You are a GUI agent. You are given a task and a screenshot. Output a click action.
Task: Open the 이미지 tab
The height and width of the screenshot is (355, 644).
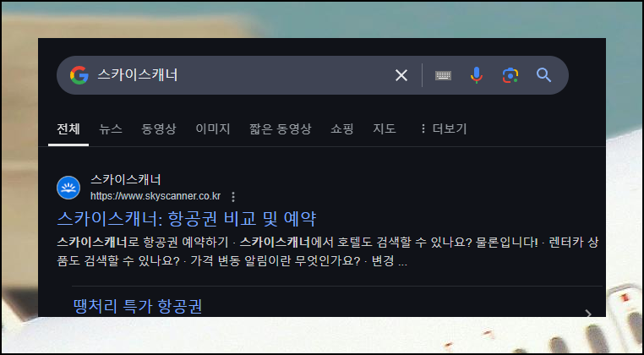pos(213,129)
